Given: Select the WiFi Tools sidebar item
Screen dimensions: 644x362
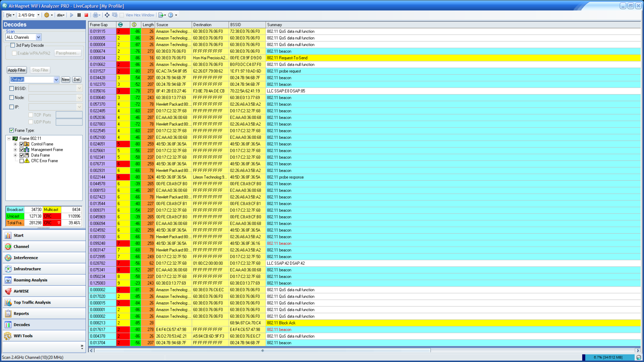Looking at the screenshot, I should pyautogui.click(x=22, y=336).
